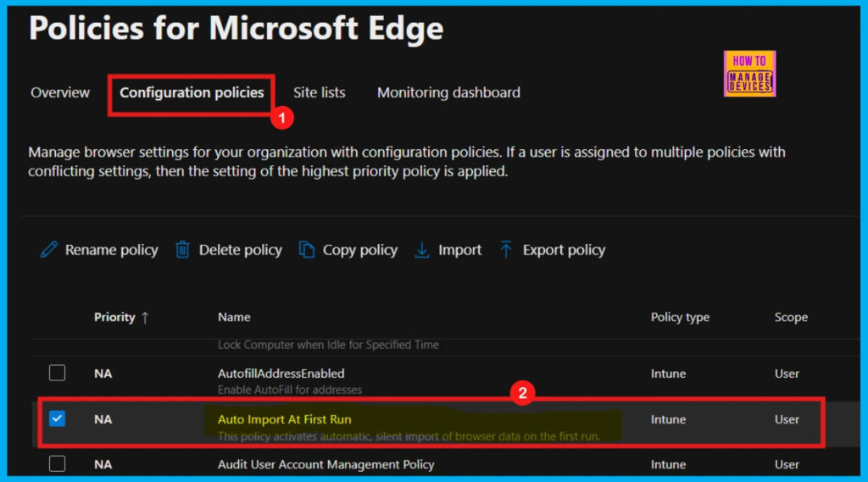The image size is (868, 482).
Task: Open the Auto Import At First Run policy
Action: [284, 419]
